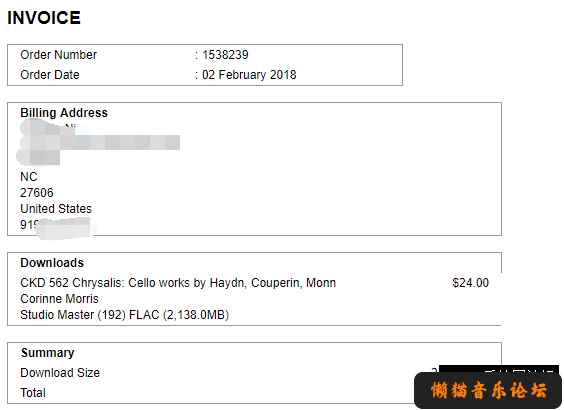Click the blurred phone number line
564x410 pixels.
(x=56, y=225)
